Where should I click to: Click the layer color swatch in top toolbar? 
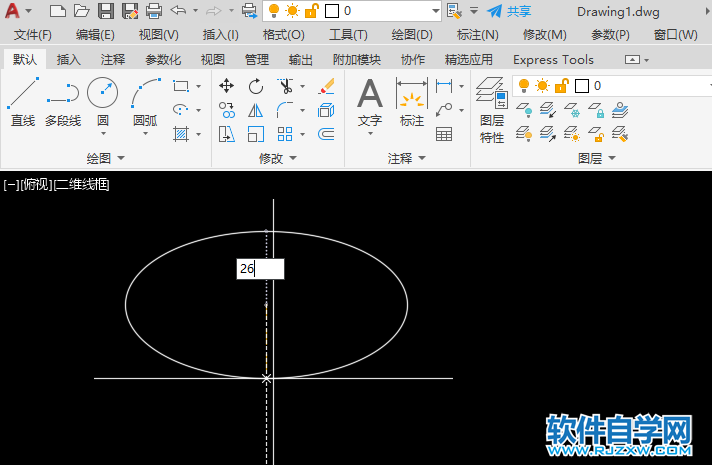click(x=332, y=11)
